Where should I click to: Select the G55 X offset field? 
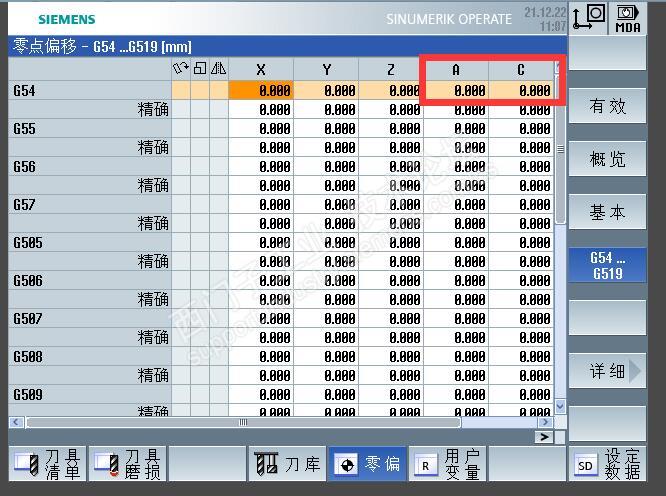pyautogui.click(x=261, y=128)
